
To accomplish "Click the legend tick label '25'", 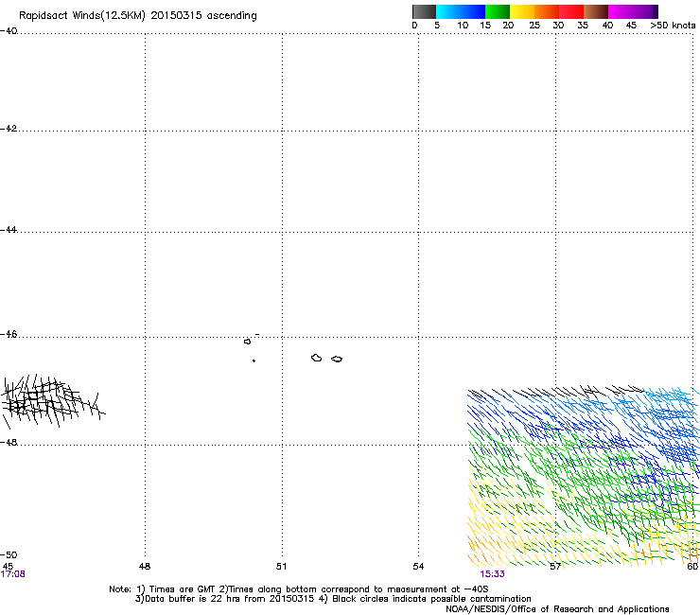I will (534, 26).
